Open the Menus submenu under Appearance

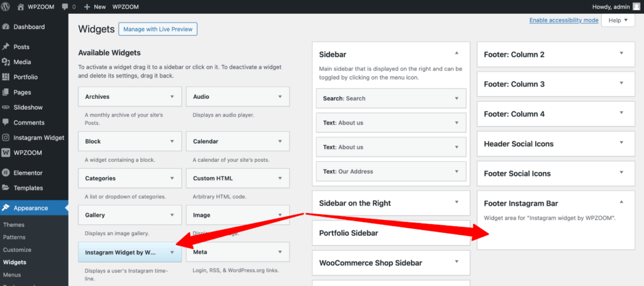(12, 275)
